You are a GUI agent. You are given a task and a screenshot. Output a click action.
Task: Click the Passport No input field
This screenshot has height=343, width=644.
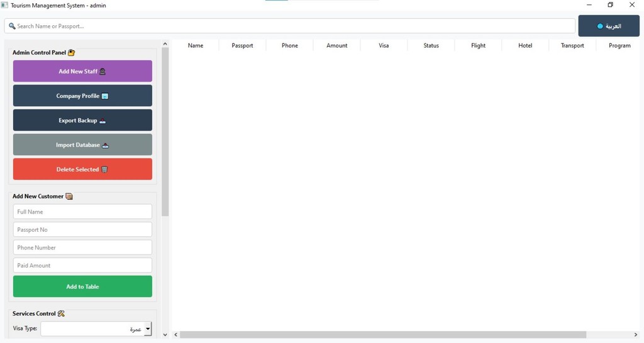pyautogui.click(x=82, y=229)
